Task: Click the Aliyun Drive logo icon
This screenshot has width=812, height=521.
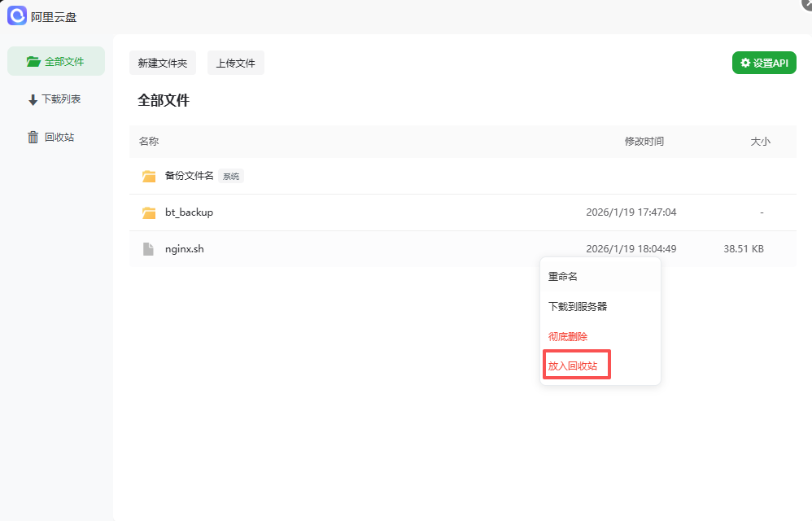Action: coord(16,15)
